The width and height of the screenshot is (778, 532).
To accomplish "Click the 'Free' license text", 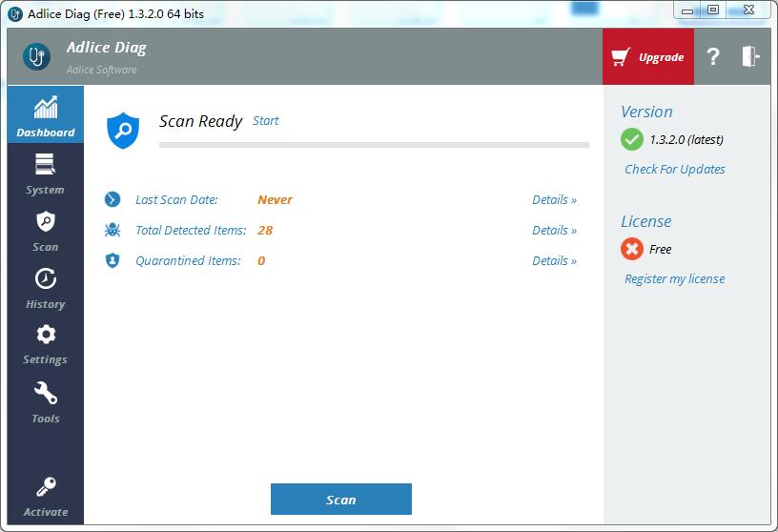I will click(x=661, y=249).
